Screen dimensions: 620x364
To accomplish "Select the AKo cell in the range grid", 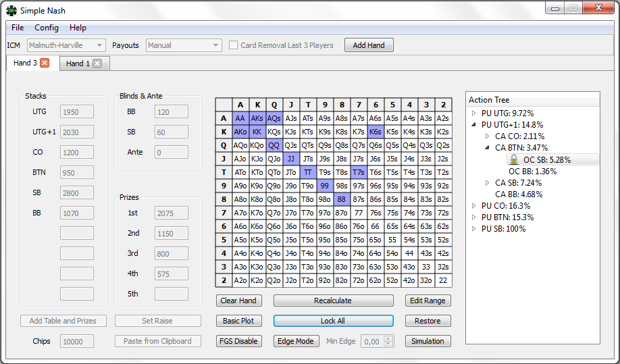I will [x=240, y=132].
